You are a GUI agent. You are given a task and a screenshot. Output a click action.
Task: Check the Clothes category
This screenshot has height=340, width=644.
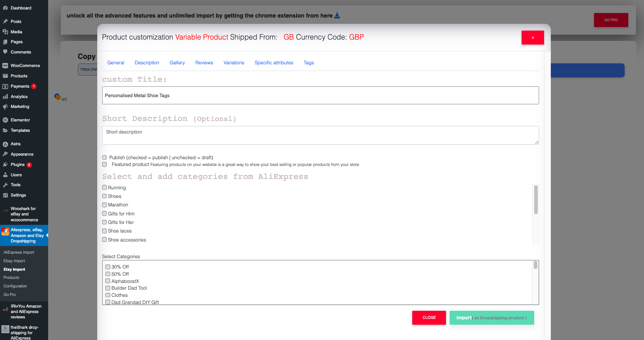coord(108,295)
